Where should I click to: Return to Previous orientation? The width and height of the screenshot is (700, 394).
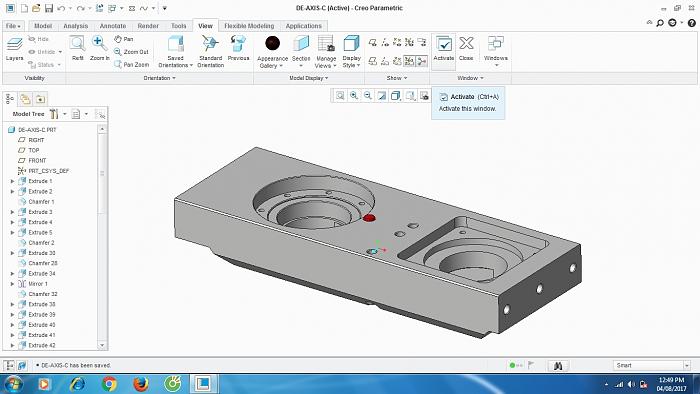[x=238, y=49]
